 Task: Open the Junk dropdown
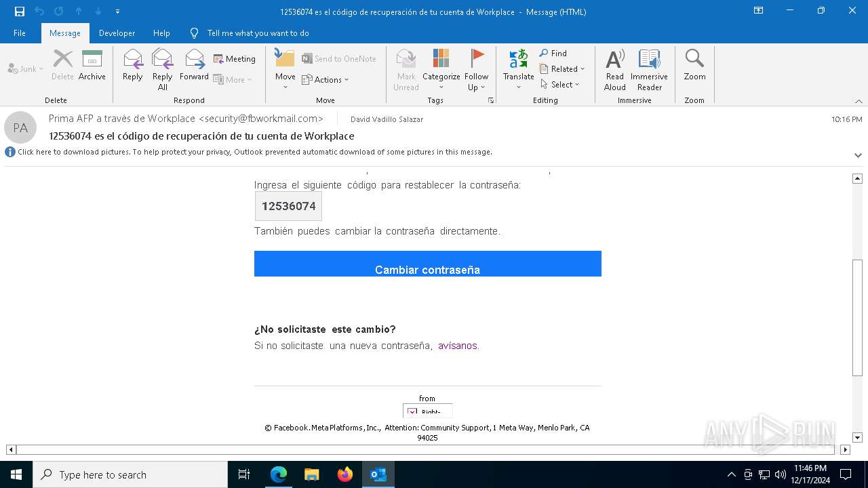pyautogui.click(x=26, y=68)
